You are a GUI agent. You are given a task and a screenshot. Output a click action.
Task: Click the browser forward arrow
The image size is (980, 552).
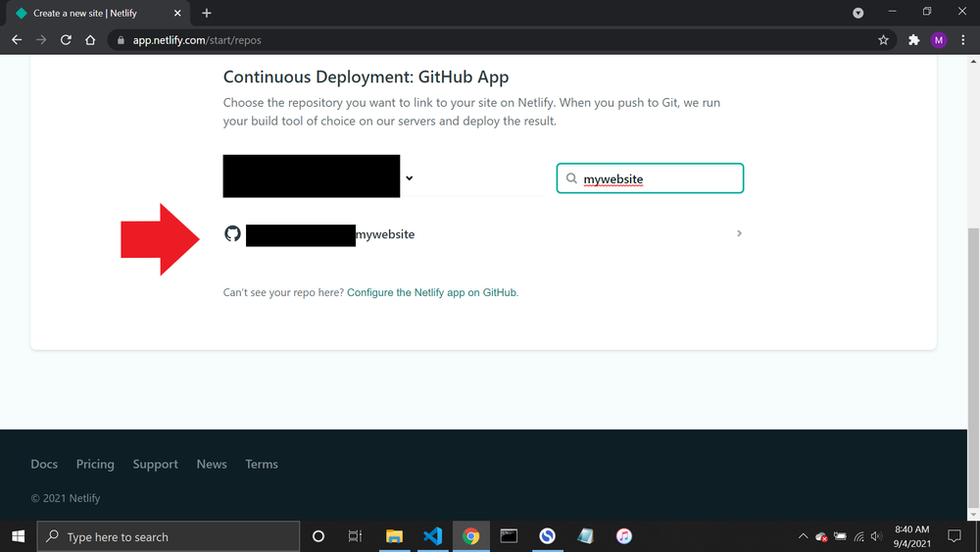pos(41,40)
